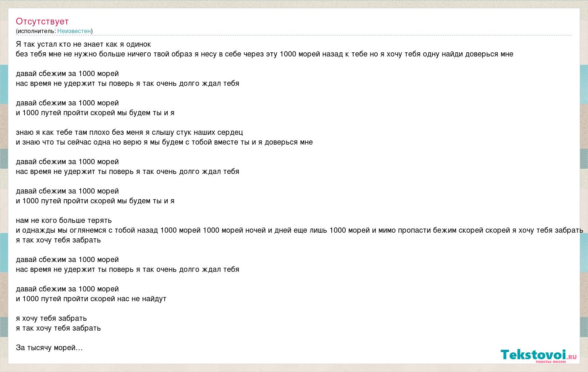Screen dimensions: 588x372
Task: Click line я хочу тебя забрать
Action: (51, 319)
